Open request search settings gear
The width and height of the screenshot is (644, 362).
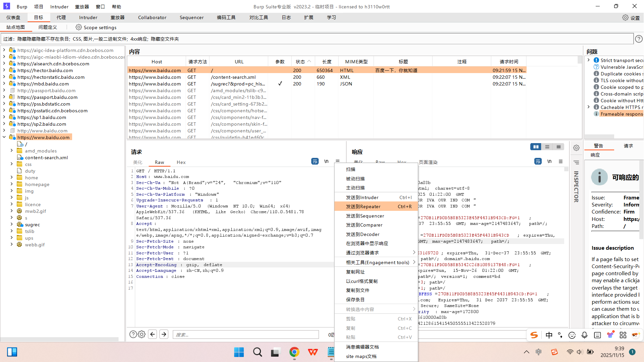pyautogui.click(x=142, y=334)
